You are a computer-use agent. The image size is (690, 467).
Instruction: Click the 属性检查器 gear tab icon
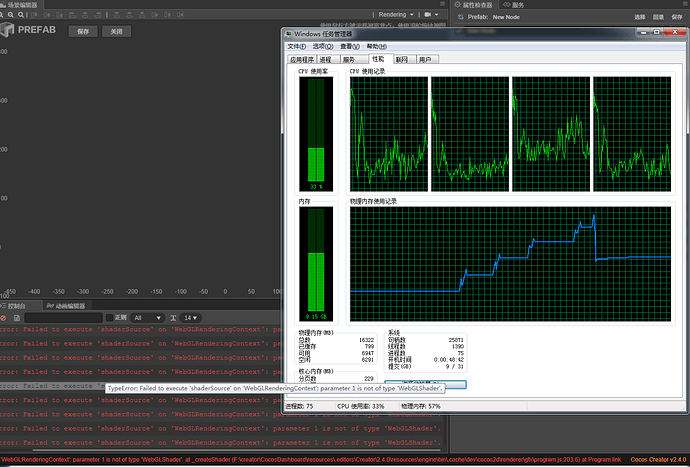pyautogui.click(x=457, y=4)
